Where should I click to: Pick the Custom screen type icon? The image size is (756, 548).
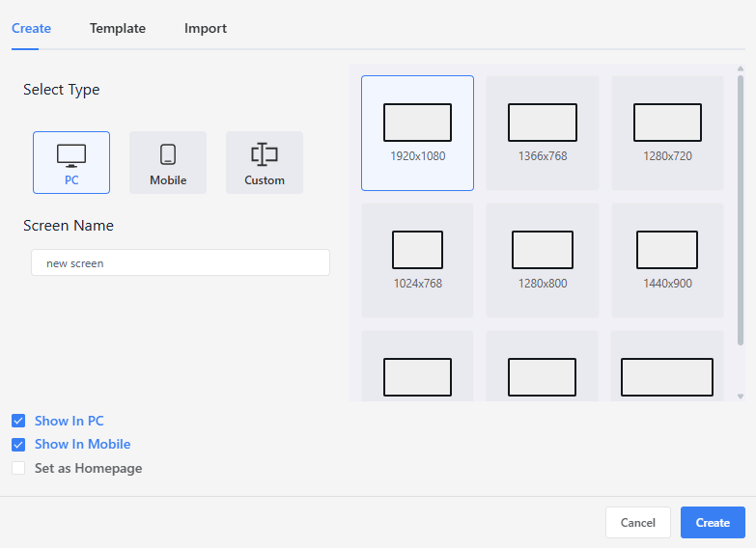click(265, 162)
